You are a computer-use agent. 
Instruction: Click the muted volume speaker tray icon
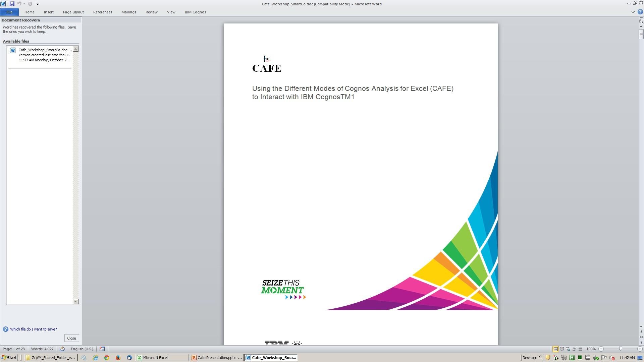[x=612, y=358]
